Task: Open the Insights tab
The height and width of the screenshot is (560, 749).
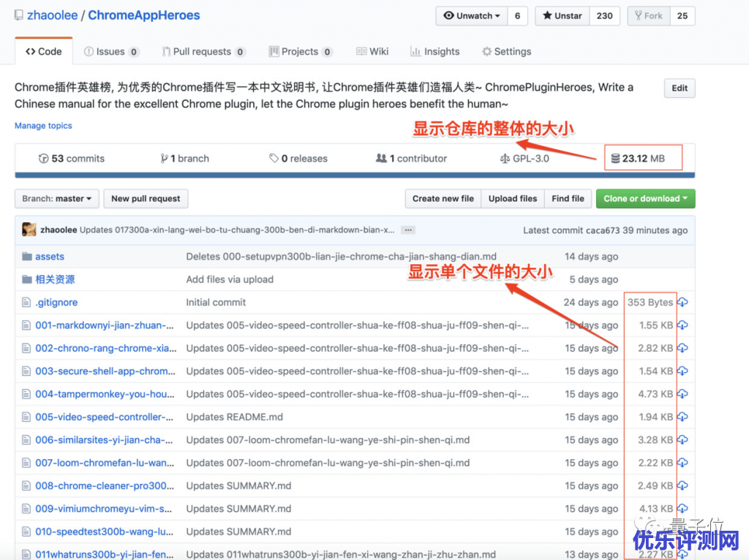Action: pos(435,52)
